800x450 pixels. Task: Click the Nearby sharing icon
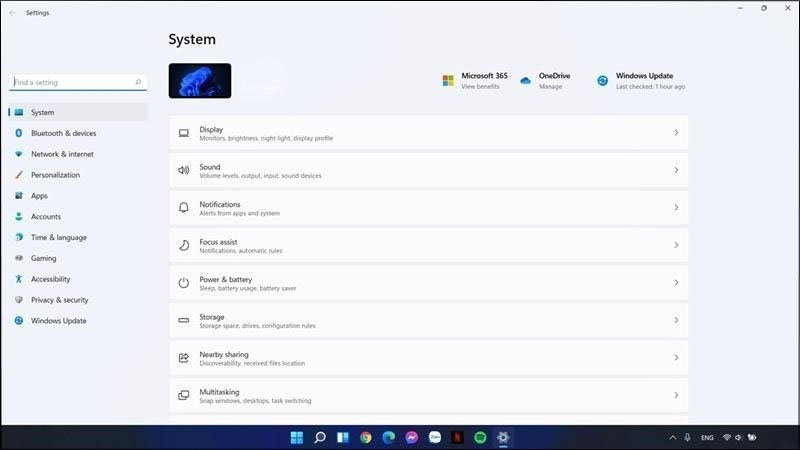(x=183, y=358)
